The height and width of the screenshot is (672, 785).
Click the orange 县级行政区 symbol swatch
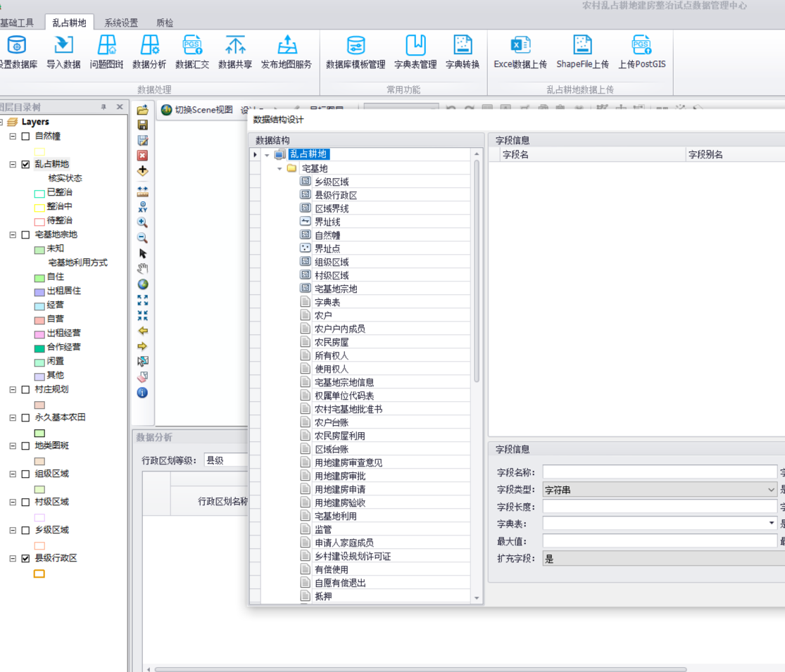(x=39, y=574)
